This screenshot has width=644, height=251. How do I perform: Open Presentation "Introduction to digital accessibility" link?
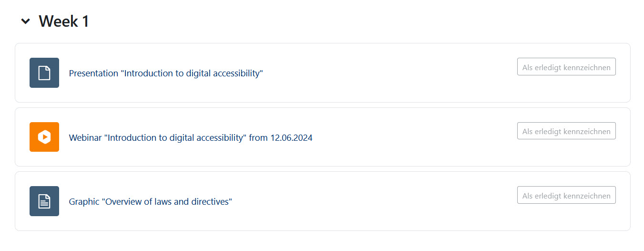click(166, 73)
